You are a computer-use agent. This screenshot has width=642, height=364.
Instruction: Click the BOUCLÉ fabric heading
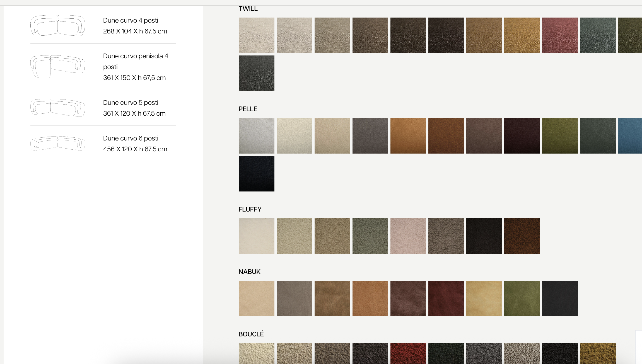click(251, 334)
